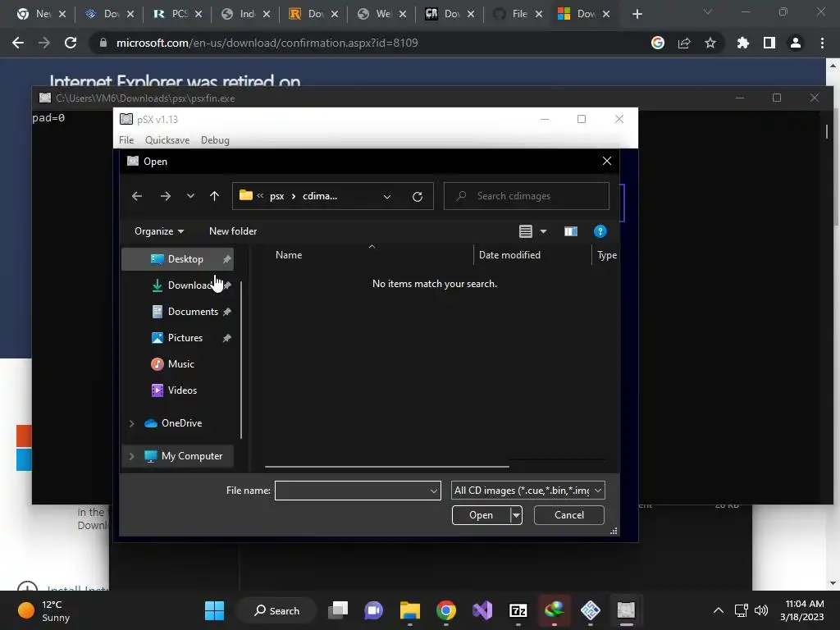
Task: Sort by the Name column header
Action: 289,255
